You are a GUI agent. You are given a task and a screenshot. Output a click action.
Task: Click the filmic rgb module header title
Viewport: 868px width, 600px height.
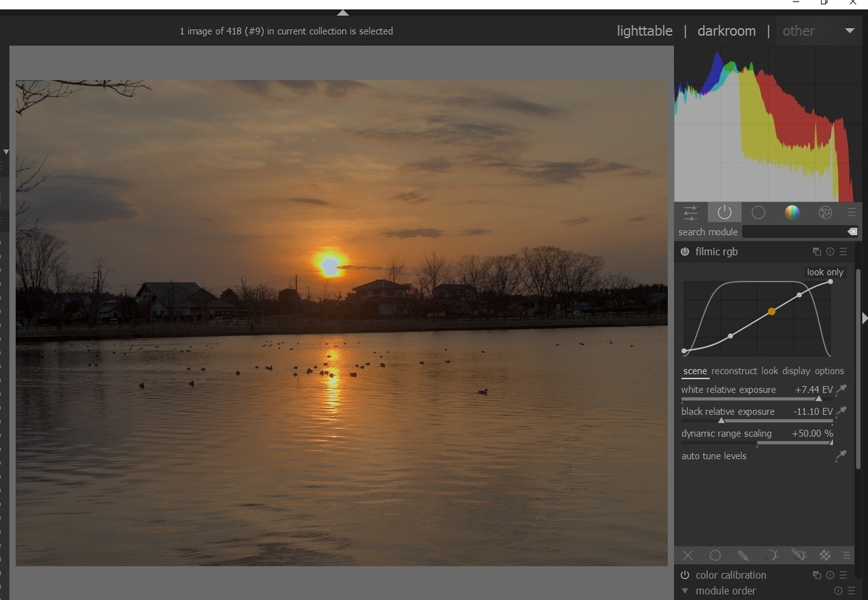pos(717,252)
